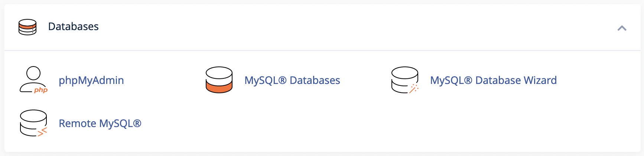This screenshot has height=156, width=644.
Task: Open the Remote MySQL® link
Action: [x=100, y=123]
